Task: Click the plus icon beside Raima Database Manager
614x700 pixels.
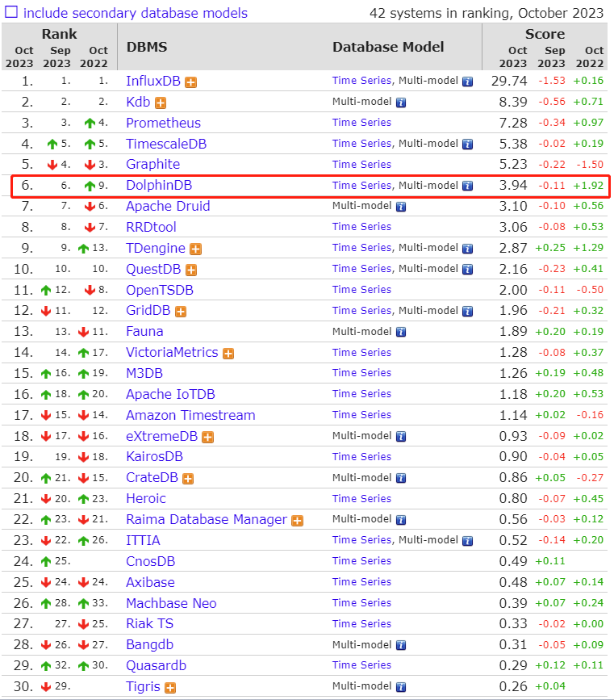Action: tap(297, 521)
